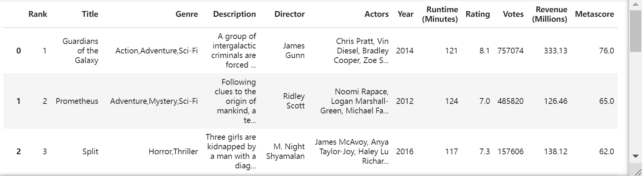Click the Guardians of the Galaxy title cell
Screen dimensions: 644x176
[80, 51]
